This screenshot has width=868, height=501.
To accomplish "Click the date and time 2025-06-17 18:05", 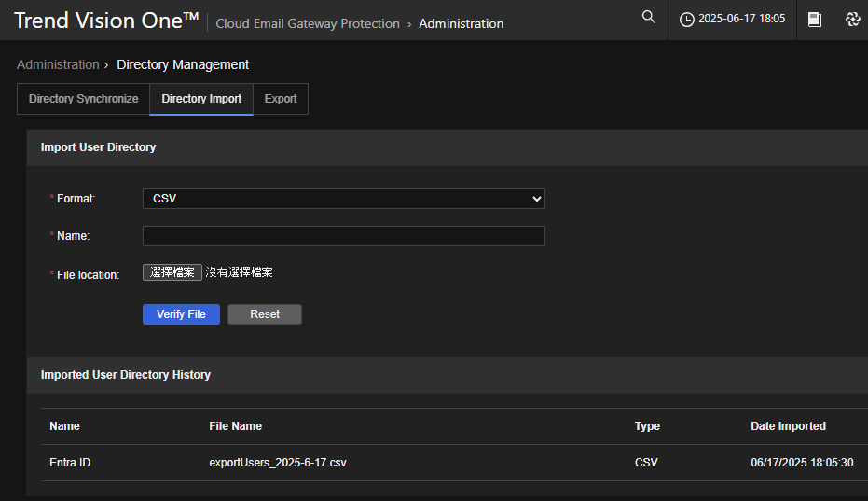I will tap(741, 20).
